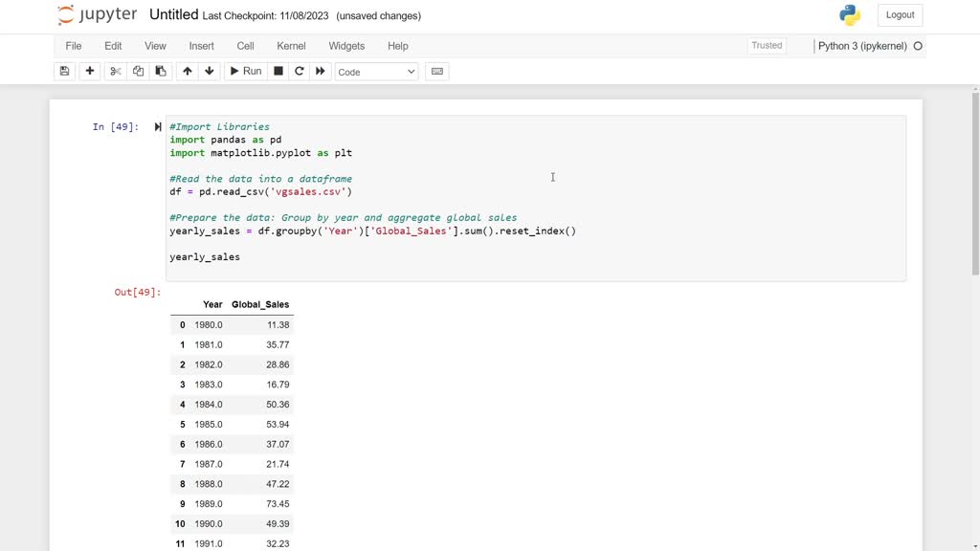Open the command palette keyboard icon
The width and height of the screenshot is (980, 551).
[436, 71]
